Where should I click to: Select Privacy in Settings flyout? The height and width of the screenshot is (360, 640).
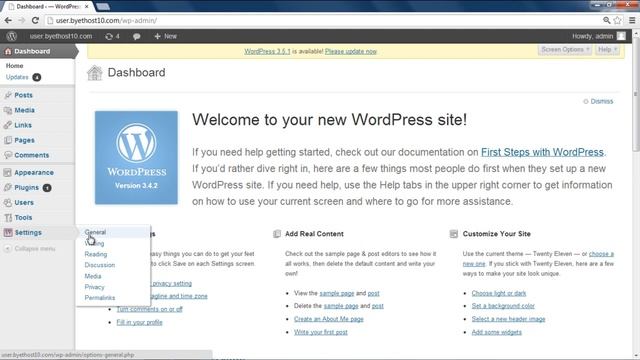click(94, 287)
